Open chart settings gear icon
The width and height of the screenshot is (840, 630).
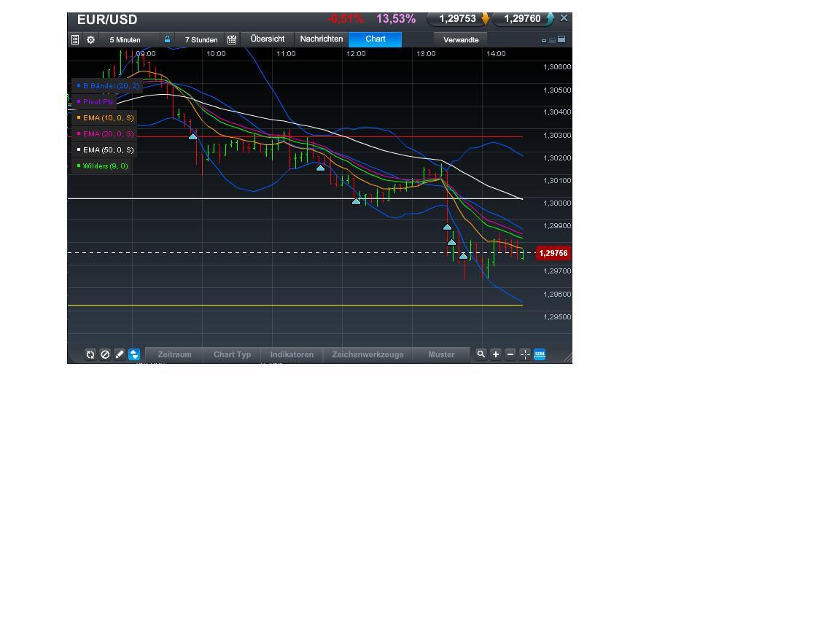(x=90, y=39)
